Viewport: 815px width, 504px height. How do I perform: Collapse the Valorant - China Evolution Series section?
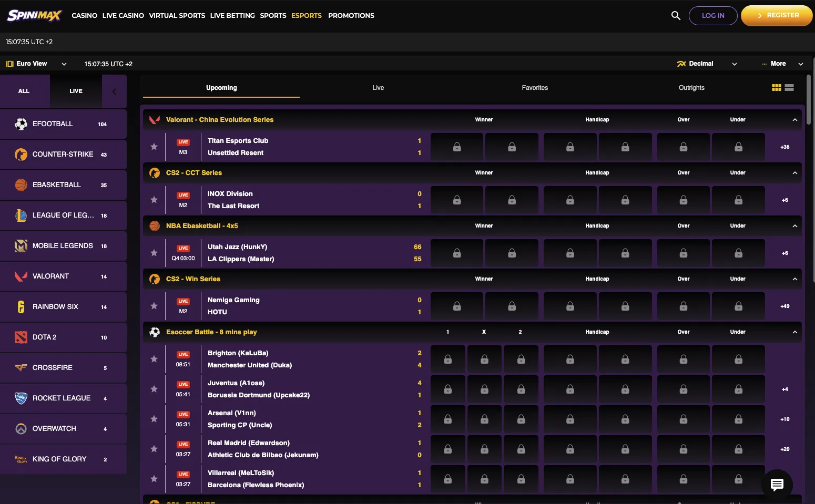point(795,120)
